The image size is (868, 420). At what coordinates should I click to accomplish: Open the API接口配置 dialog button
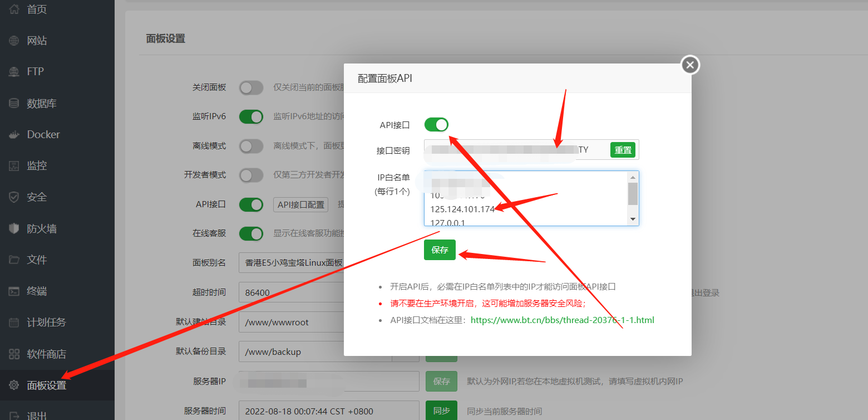point(300,204)
